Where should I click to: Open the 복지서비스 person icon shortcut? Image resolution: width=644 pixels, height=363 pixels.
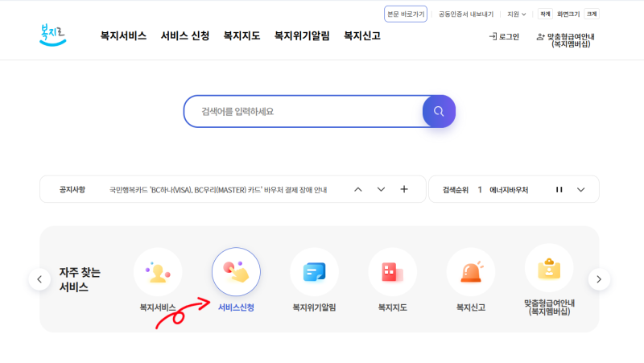[158, 272]
